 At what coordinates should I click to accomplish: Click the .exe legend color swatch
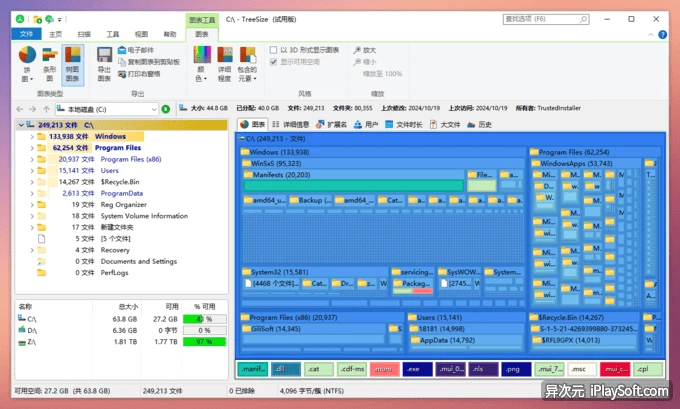point(418,369)
